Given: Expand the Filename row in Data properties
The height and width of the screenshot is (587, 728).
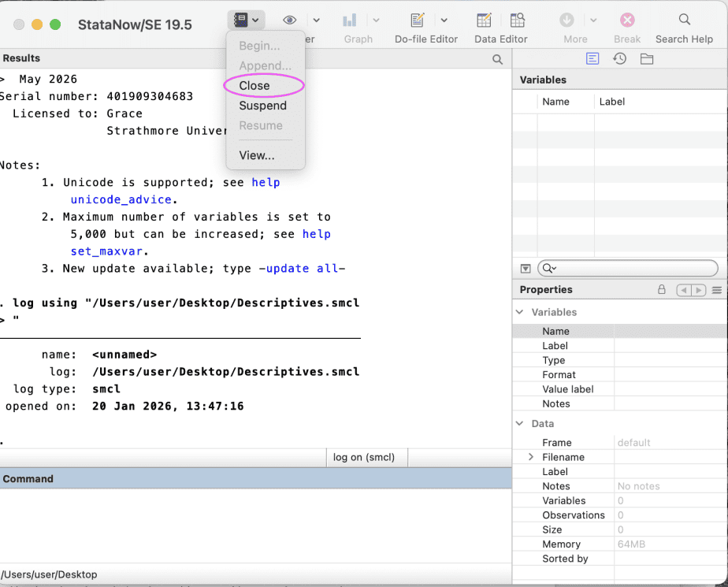Looking at the screenshot, I should [531, 457].
